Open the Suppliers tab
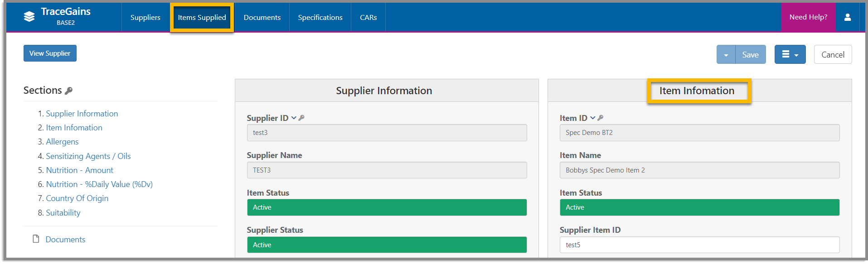Image resolution: width=868 pixels, height=264 pixels. coord(145,17)
